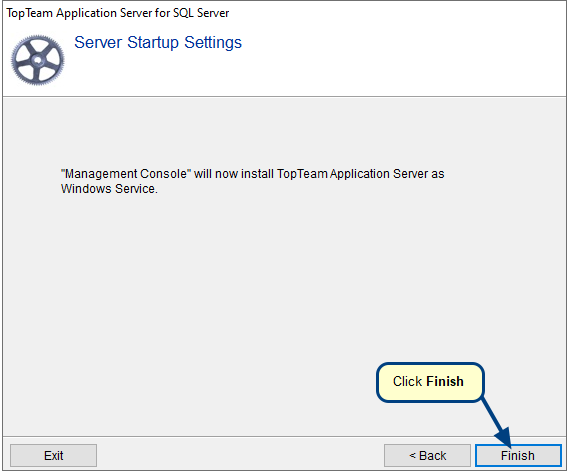Click the Server Startup Settings heading
The image size is (568, 472).
[158, 42]
